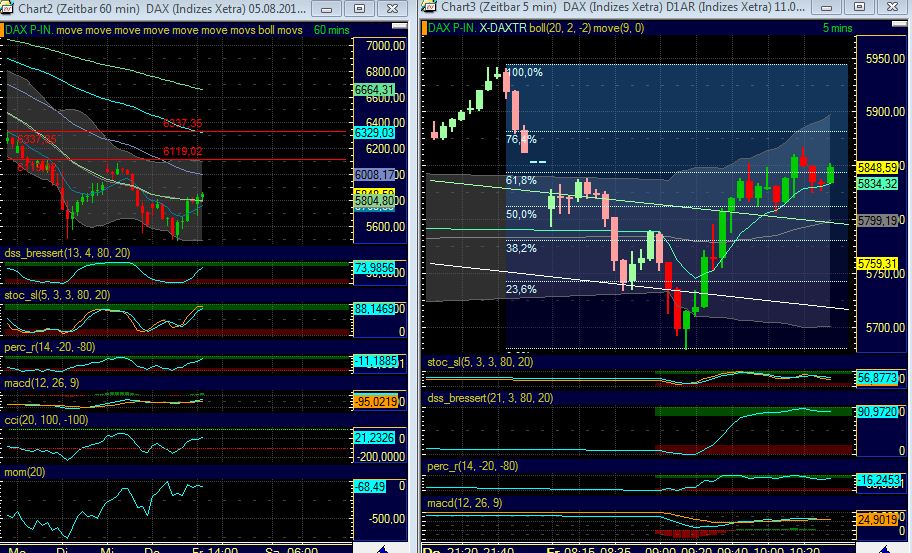Click the 5799,19 price tag in Chart3
This screenshot has height=553, width=912.
(x=877, y=221)
